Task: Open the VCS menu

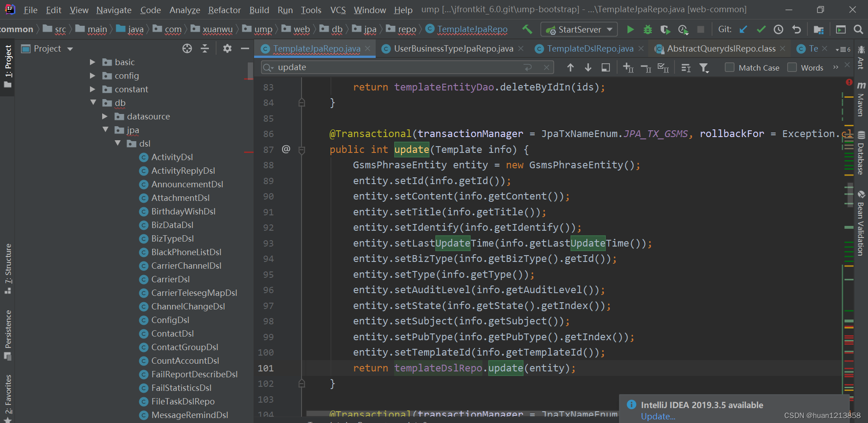Action: click(338, 10)
